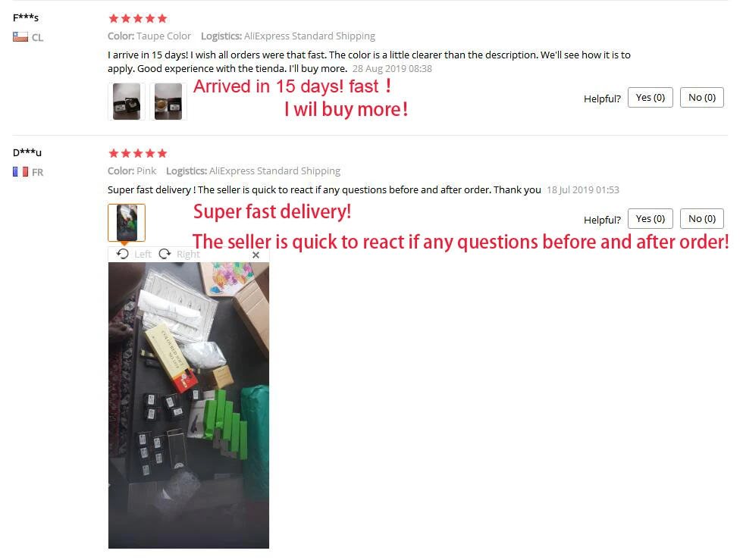The width and height of the screenshot is (743, 560).
Task: Click the Right rotate label
Action: (188, 255)
